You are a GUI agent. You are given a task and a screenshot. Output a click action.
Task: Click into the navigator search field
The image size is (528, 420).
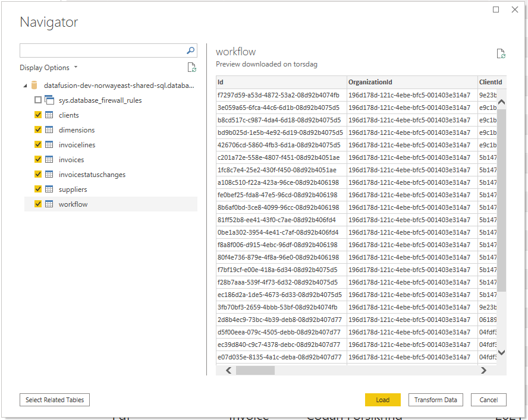click(x=101, y=50)
